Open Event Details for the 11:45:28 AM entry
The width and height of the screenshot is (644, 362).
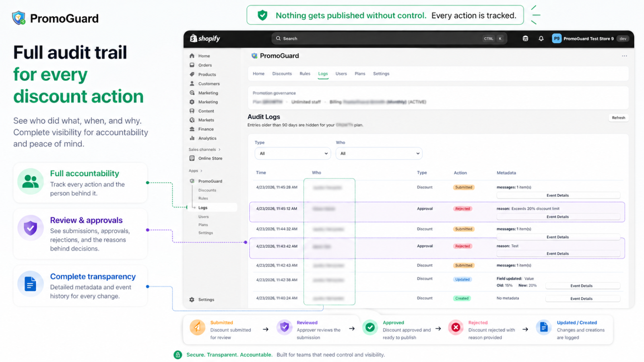[558, 195]
